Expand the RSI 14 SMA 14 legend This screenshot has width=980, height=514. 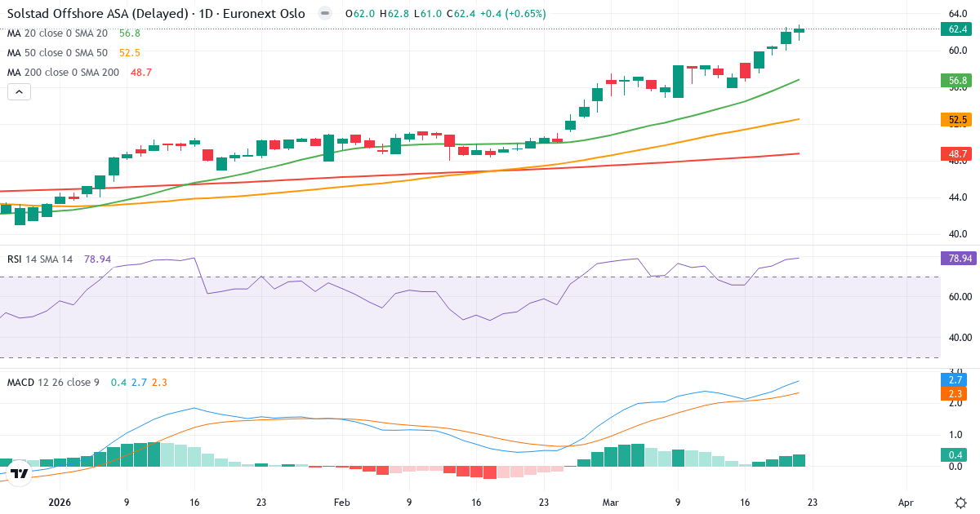(39, 259)
